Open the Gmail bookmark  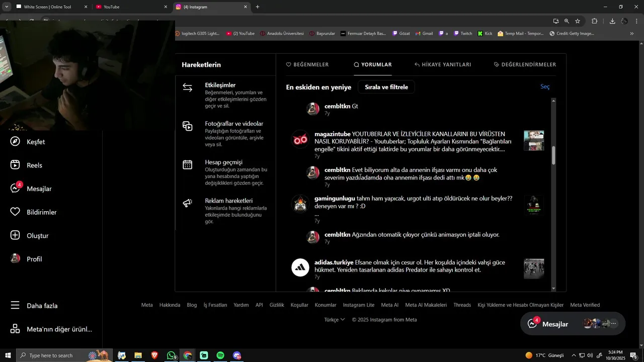point(424,34)
